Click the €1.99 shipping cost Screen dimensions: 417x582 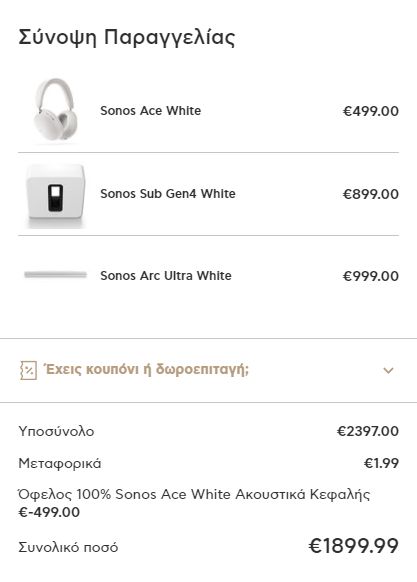pyautogui.click(x=381, y=463)
